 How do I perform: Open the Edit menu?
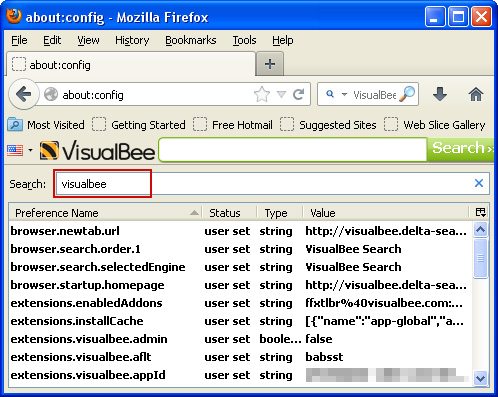tap(52, 40)
